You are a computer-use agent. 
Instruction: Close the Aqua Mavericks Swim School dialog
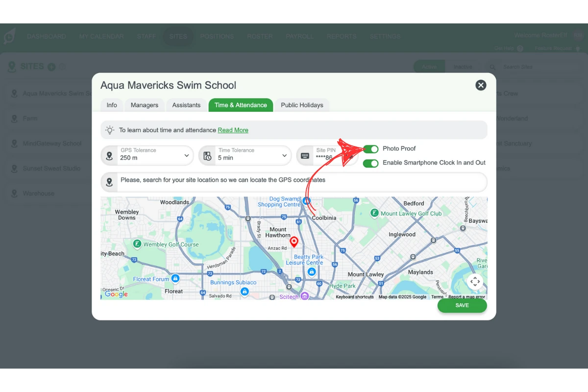click(x=481, y=85)
